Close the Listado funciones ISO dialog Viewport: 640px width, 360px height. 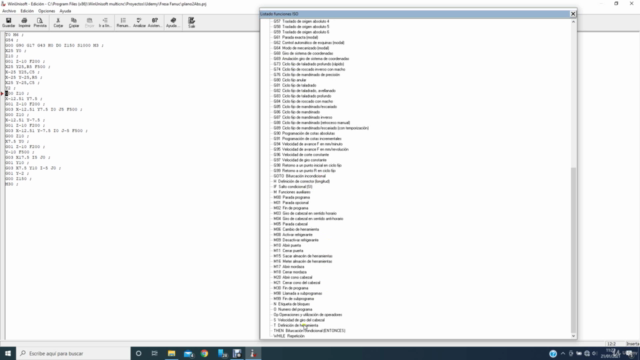[x=573, y=14]
